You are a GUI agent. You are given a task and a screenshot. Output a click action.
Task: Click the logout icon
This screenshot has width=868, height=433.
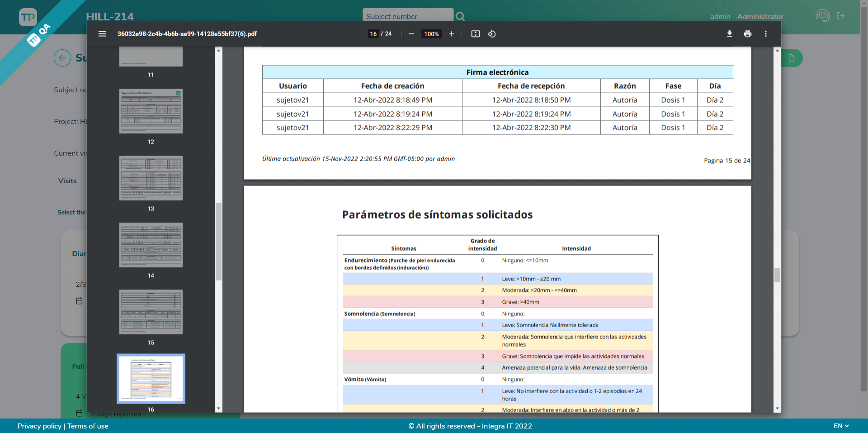pos(841,16)
